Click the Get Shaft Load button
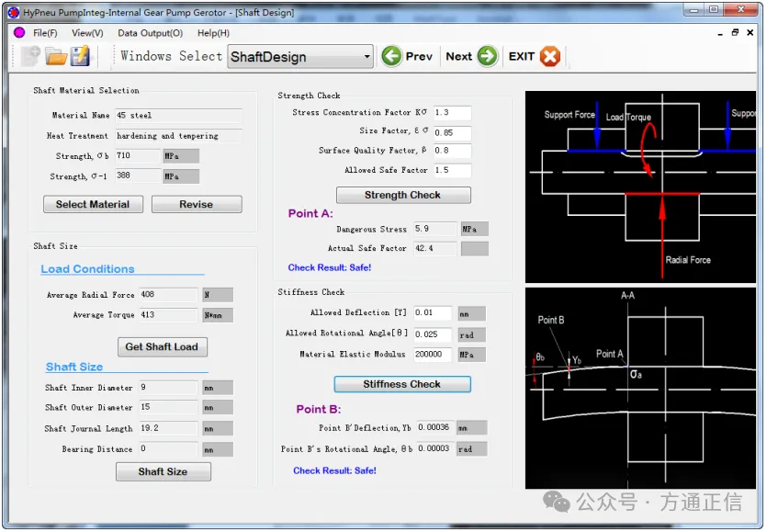Image resolution: width=767 pixels, height=532 pixels. pos(162,347)
